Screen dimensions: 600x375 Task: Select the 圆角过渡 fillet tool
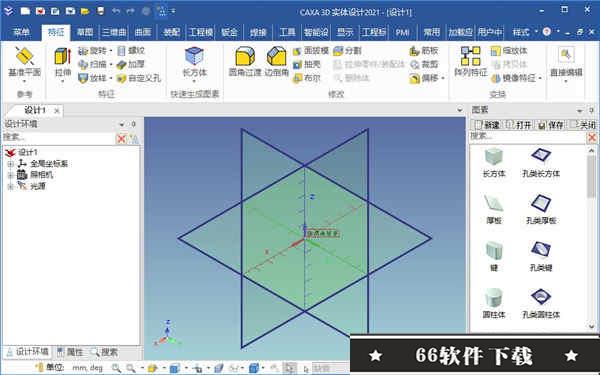(245, 61)
